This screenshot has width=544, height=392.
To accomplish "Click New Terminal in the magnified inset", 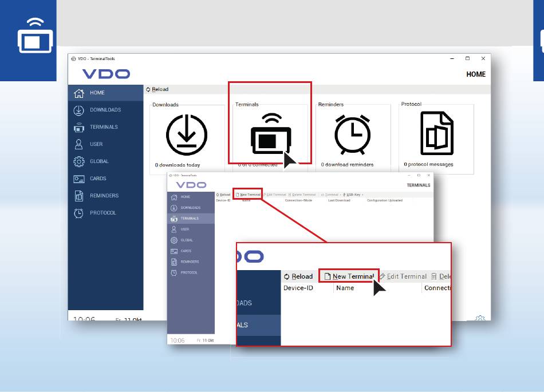I will tap(349, 276).
